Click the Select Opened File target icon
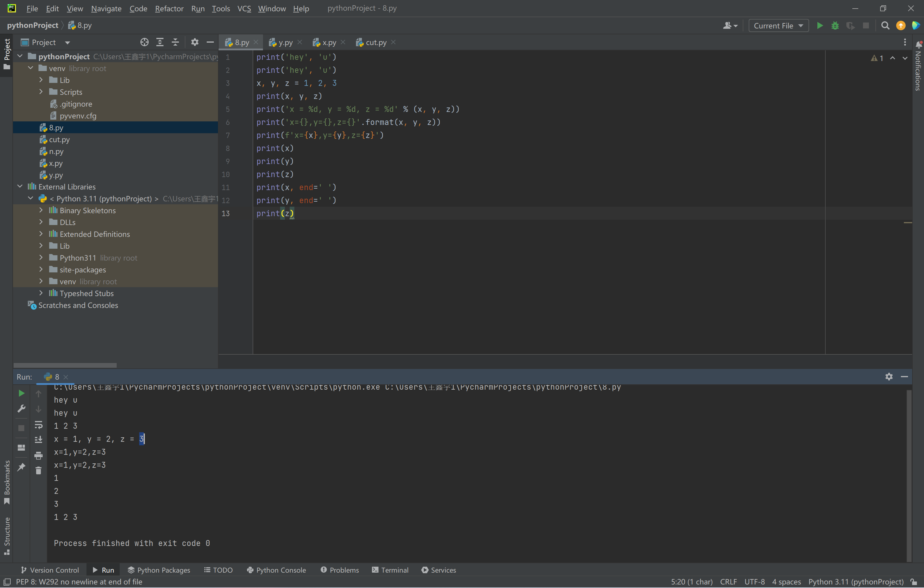This screenshot has height=588, width=924. click(x=144, y=42)
